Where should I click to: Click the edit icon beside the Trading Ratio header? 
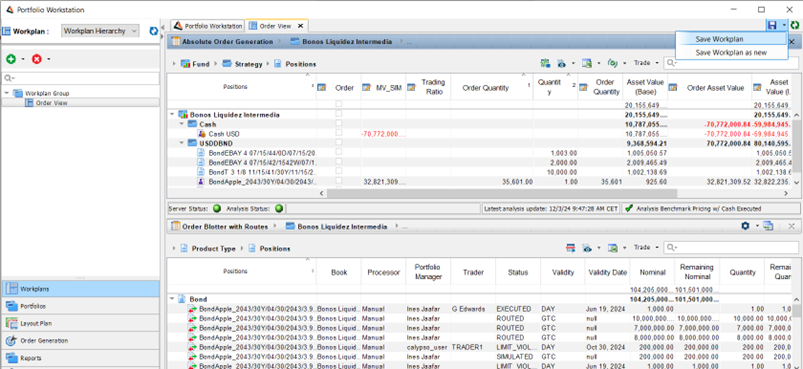point(411,88)
